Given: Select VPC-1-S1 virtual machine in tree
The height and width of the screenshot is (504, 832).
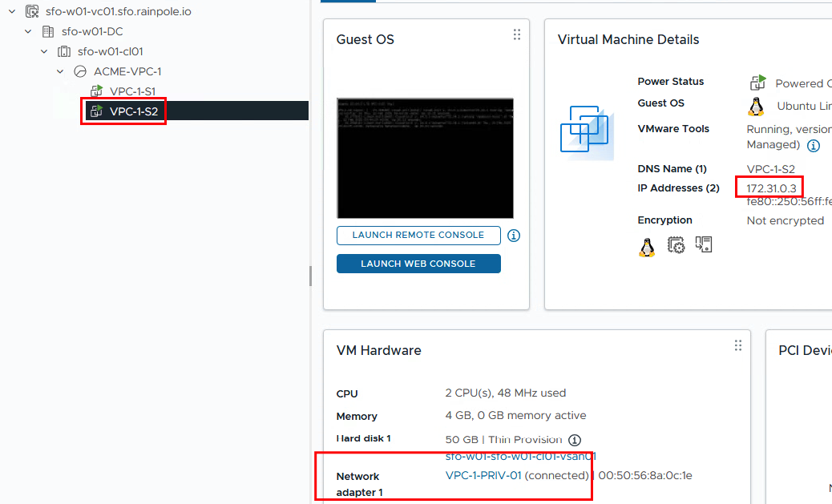Looking at the screenshot, I should 132,91.
